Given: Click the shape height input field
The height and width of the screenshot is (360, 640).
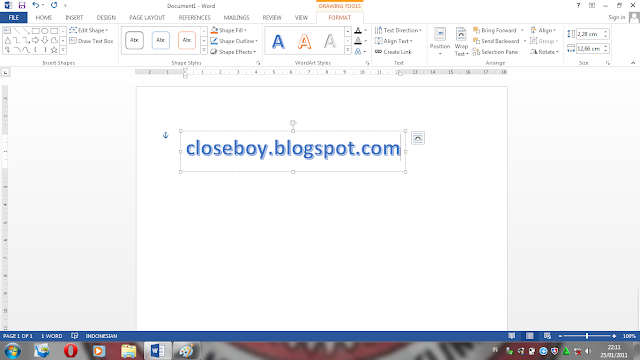Looking at the screenshot, I should [589, 34].
